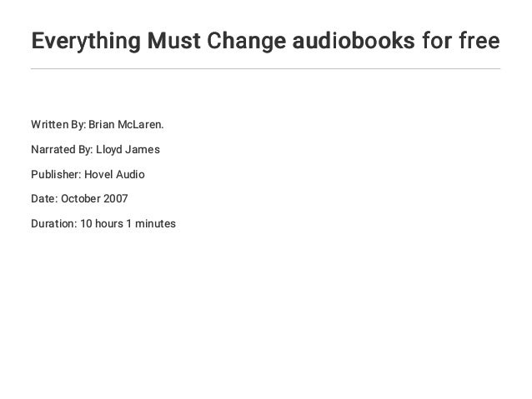Select the 'Written By: Brian McLaren.' line
Screen dimensions: 532x399
coord(98,125)
